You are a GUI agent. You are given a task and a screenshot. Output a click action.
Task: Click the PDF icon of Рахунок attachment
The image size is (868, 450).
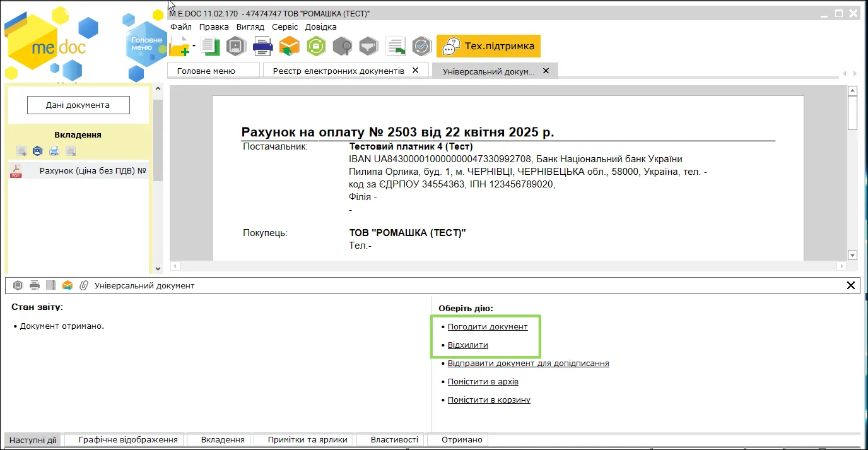tap(16, 171)
